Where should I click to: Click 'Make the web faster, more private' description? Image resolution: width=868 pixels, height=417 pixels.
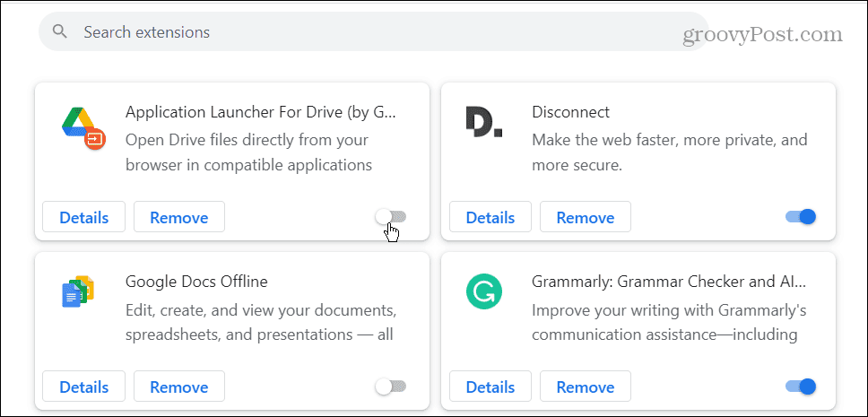[670, 140]
